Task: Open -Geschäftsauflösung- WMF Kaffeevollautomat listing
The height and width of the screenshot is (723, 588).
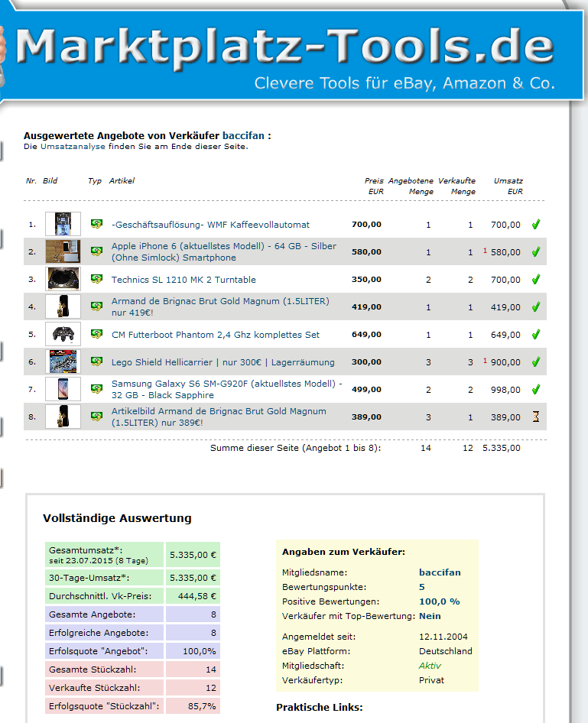Action: point(210,225)
